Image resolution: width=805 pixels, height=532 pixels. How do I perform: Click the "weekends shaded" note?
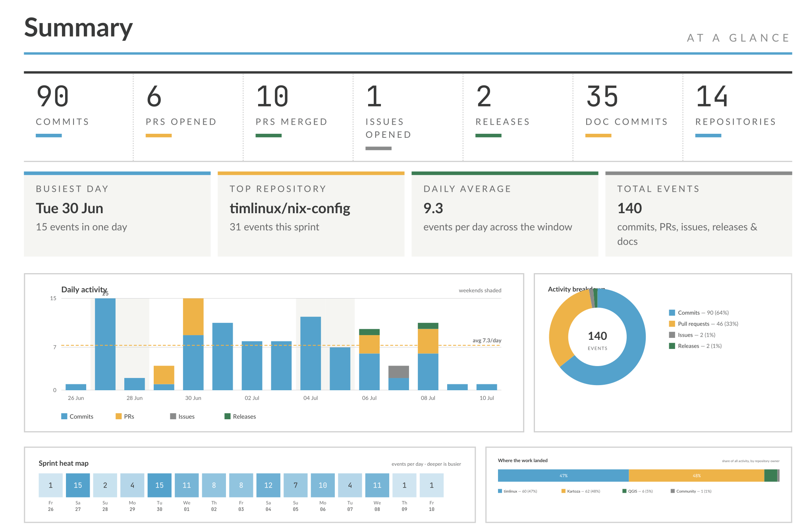click(480, 291)
